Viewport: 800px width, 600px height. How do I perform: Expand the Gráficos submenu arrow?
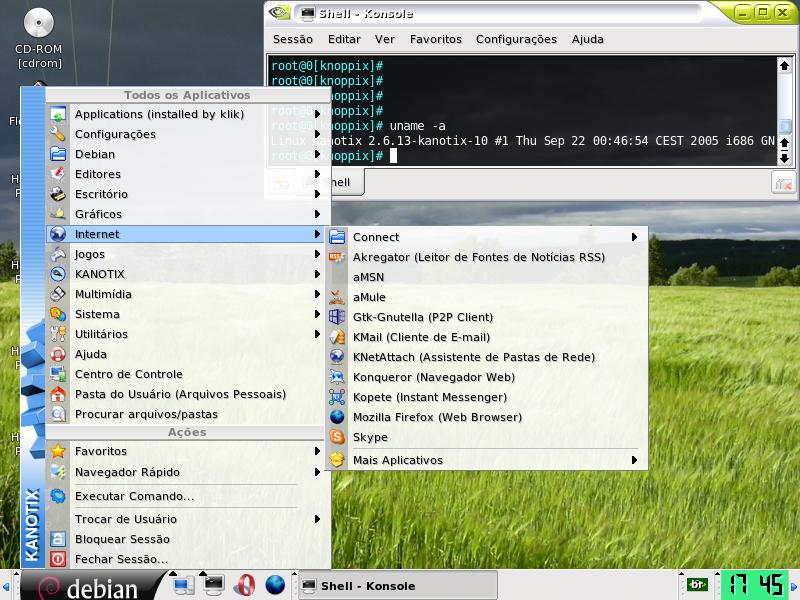click(x=317, y=214)
